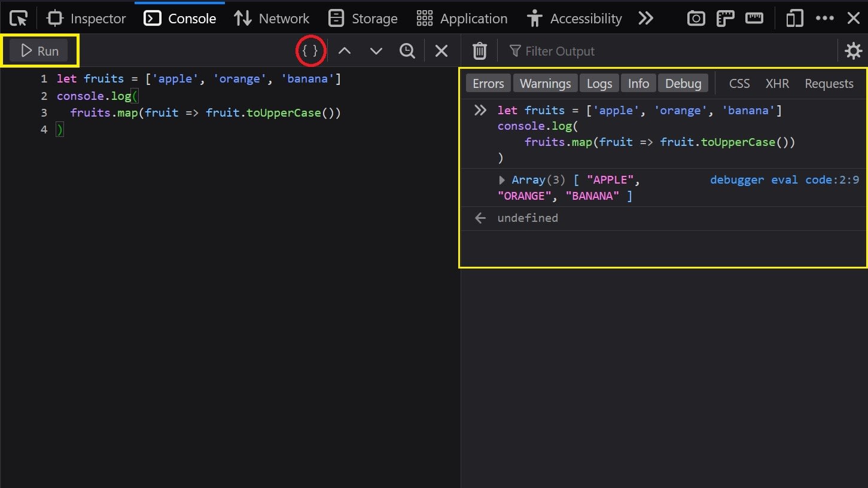Activate the measuring tool
Image resolution: width=868 pixels, height=488 pixels.
coord(754,18)
